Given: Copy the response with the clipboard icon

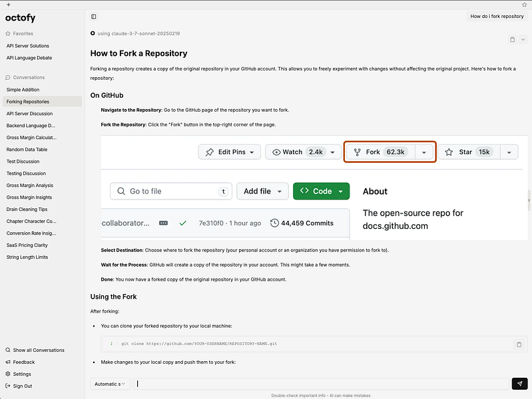Looking at the screenshot, I should click(x=512, y=39).
